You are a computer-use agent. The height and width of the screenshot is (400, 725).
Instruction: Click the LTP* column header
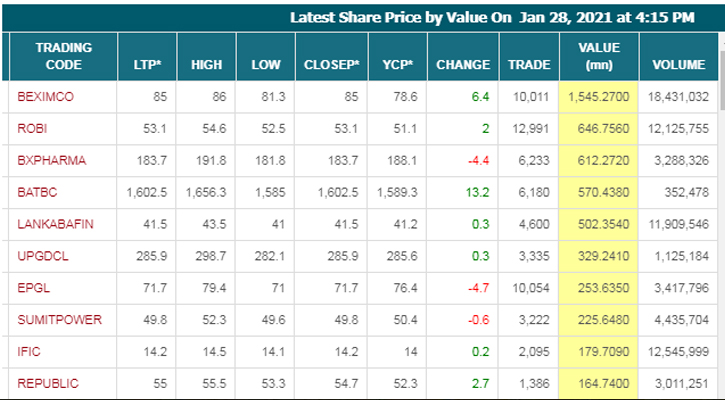(x=148, y=65)
